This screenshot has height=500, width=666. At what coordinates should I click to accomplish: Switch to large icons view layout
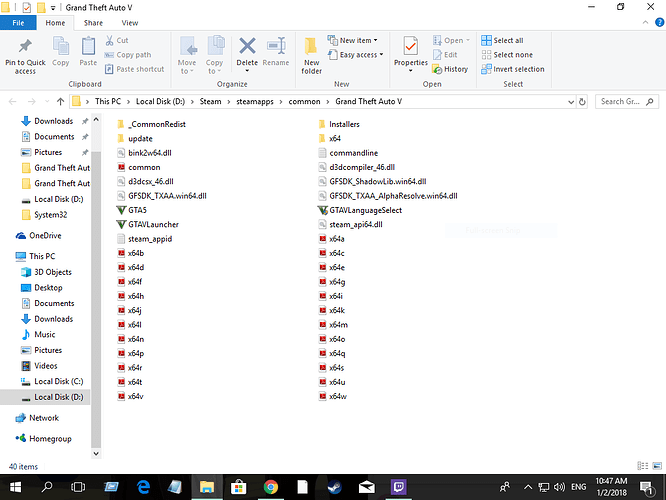tap(657, 466)
